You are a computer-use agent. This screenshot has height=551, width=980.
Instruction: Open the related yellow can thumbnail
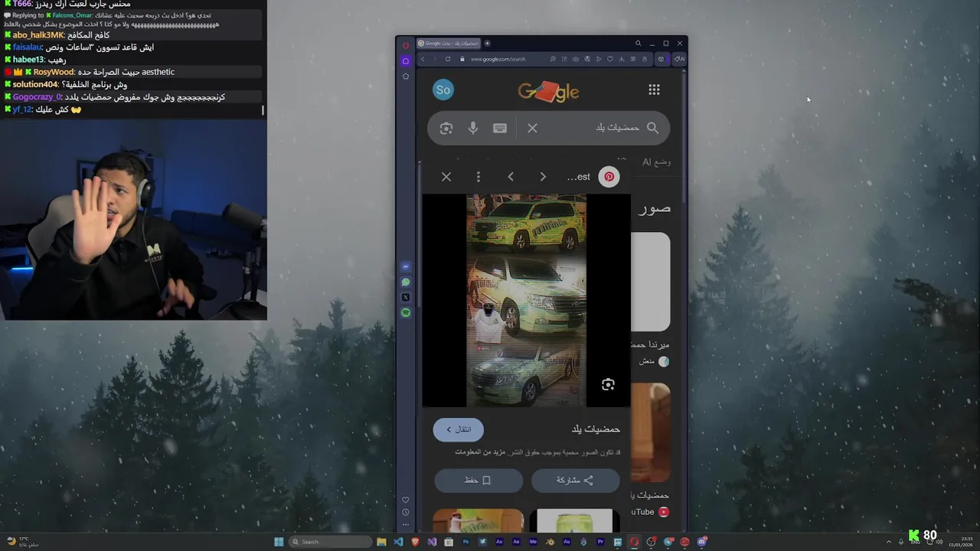tap(574, 520)
